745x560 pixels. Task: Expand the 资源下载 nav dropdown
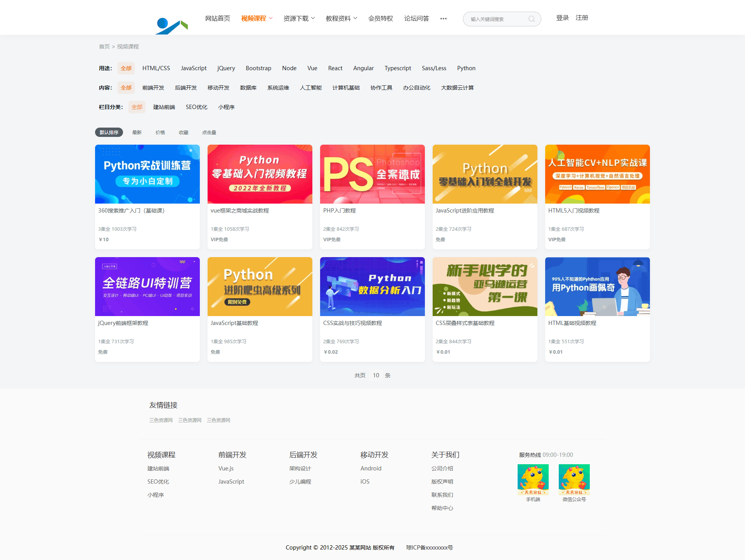(x=299, y=18)
